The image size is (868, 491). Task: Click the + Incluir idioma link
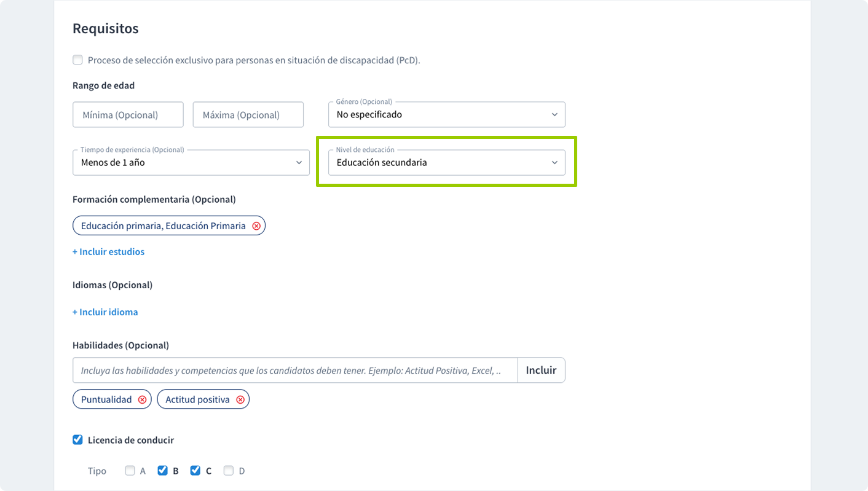105,312
